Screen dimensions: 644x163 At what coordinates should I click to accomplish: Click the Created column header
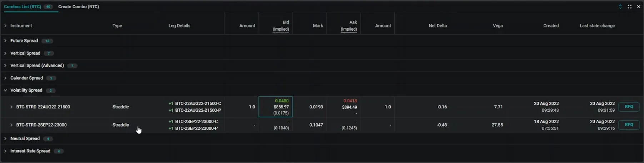(x=551, y=26)
